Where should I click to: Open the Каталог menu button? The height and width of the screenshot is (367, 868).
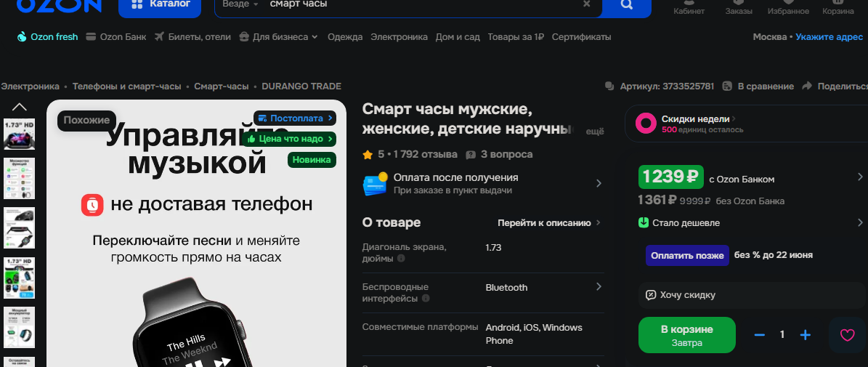pyautogui.click(x=159, y=6)
